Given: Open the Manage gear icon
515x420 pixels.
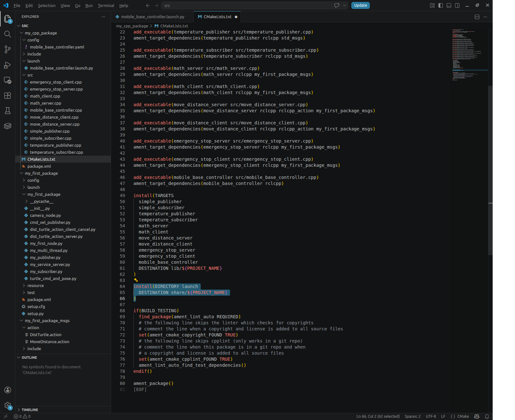Looking at the screenshot, I should click(x=8, y=405).
